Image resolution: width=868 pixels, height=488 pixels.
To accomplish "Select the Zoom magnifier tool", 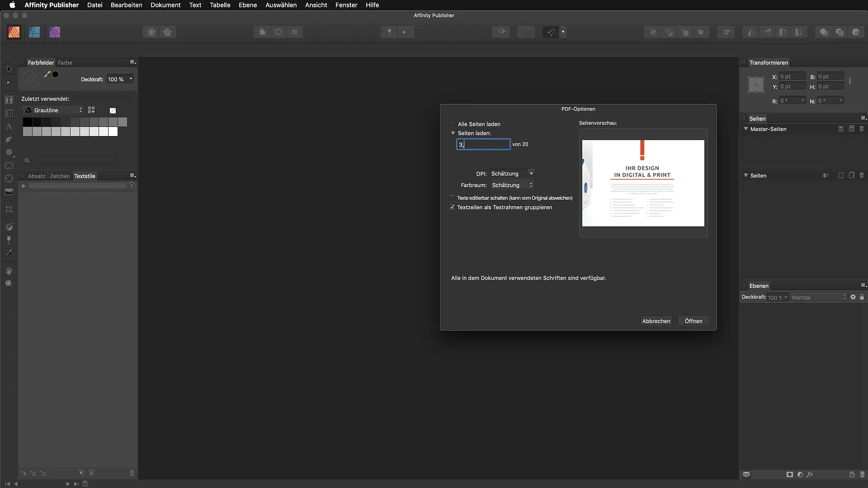I will pos(9,284).
